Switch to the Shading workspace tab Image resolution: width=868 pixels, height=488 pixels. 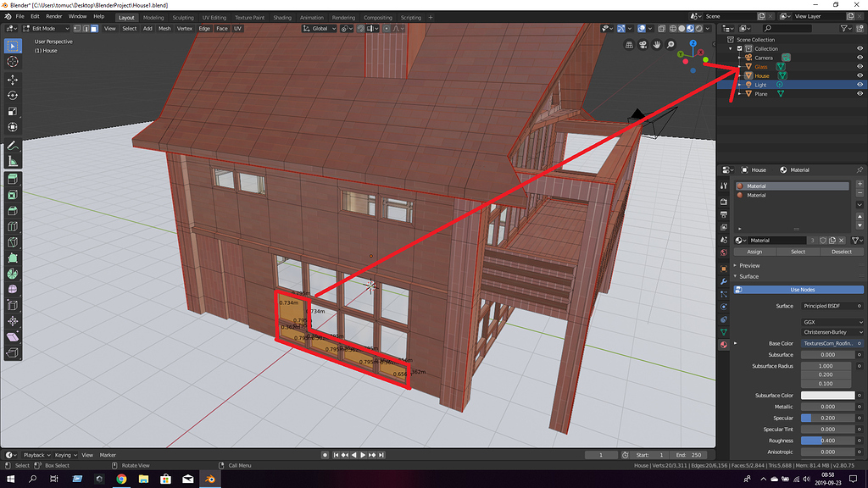pos(282,16)
